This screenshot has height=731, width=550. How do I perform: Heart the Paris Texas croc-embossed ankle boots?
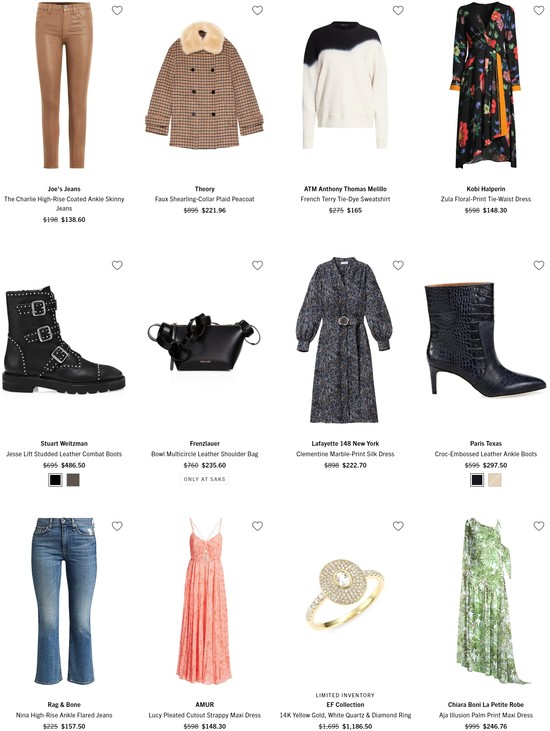pyautogui.click(x=539, y=265)
